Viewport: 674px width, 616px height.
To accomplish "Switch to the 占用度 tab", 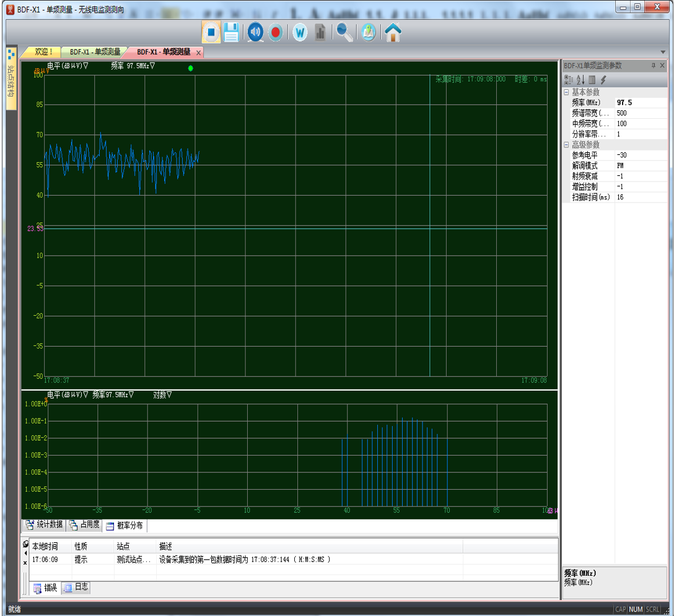I will [84, 525].
